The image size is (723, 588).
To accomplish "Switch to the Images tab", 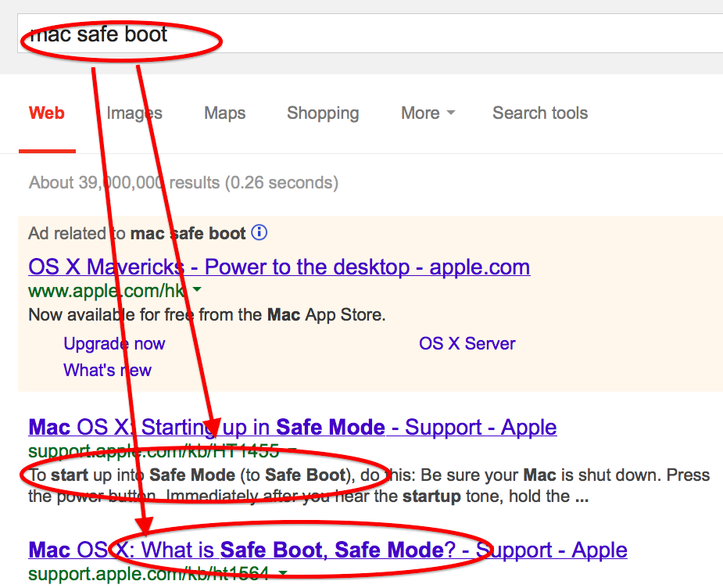I will click(134, 113).
